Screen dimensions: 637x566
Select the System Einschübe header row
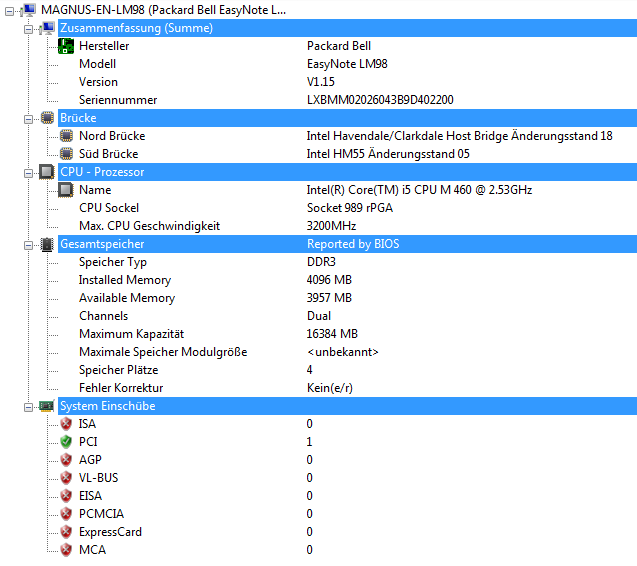pos(347,406)
